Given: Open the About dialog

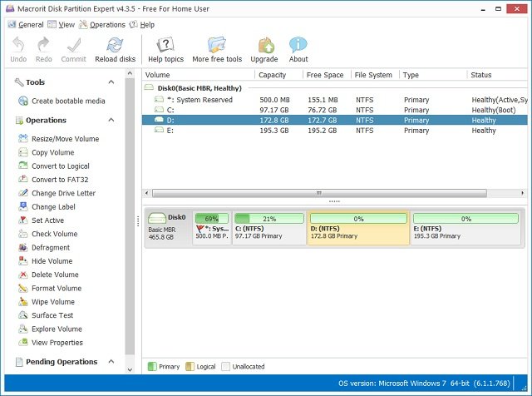Looking at the screenshot, I should click(x=298, y=50).
